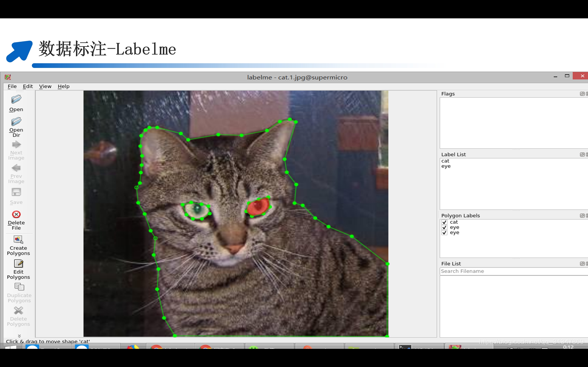The height and width of the screenshot is (367, 588).
Task: Click the Next Image arrow icon
Action: 16,145
